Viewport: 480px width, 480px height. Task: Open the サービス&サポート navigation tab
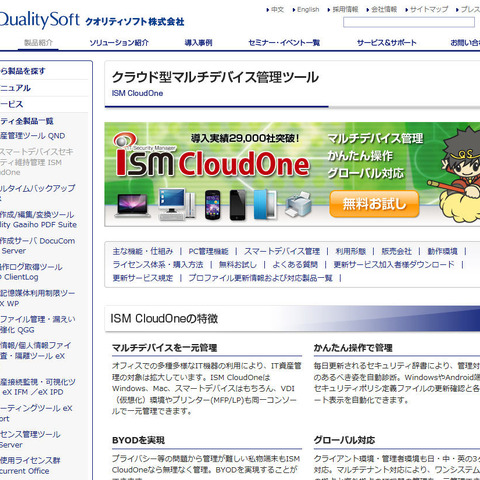pos(387,43)
